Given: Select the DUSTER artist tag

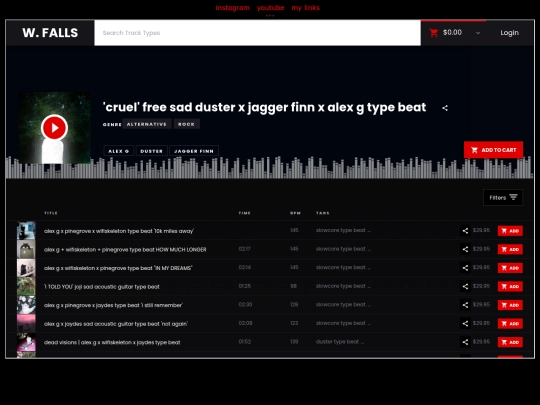Looking at the screenshot, I should [152, 151].
